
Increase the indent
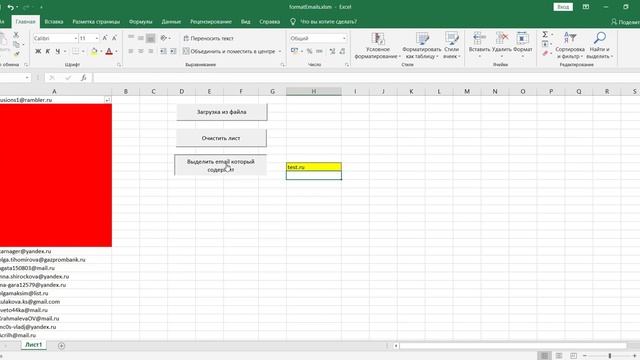click(173, 51)
